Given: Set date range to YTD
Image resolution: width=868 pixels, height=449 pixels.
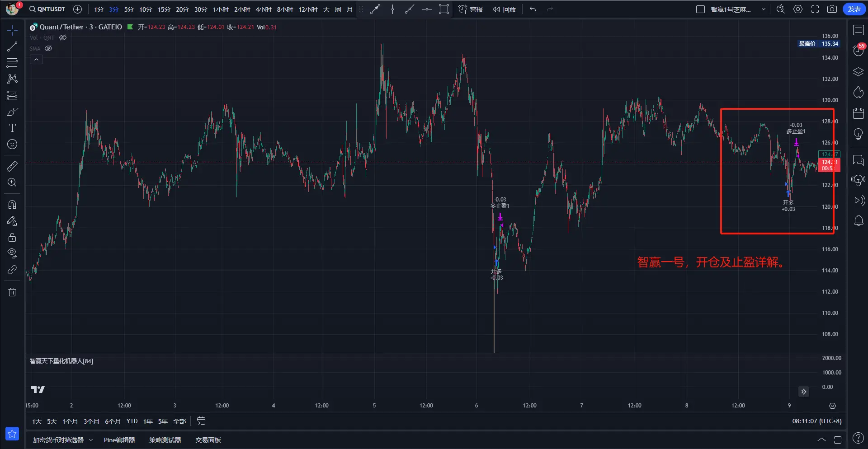Looking at the screenshot, I should 132,421.
